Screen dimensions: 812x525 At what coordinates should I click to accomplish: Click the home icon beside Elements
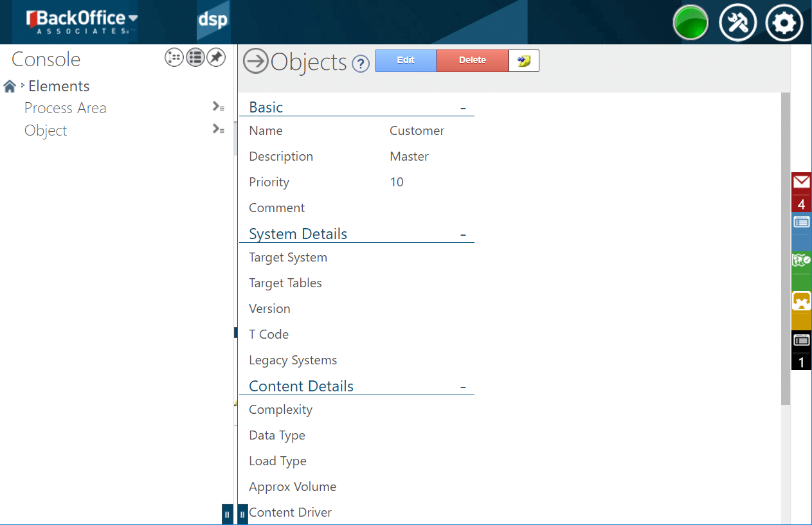[10, 87]
